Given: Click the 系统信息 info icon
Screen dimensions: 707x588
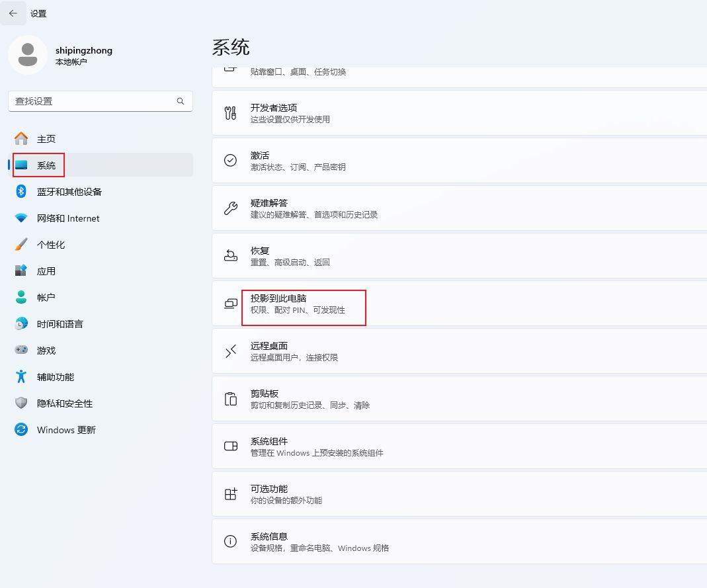Looking at the screenshot, I should (x=230, y=542).
